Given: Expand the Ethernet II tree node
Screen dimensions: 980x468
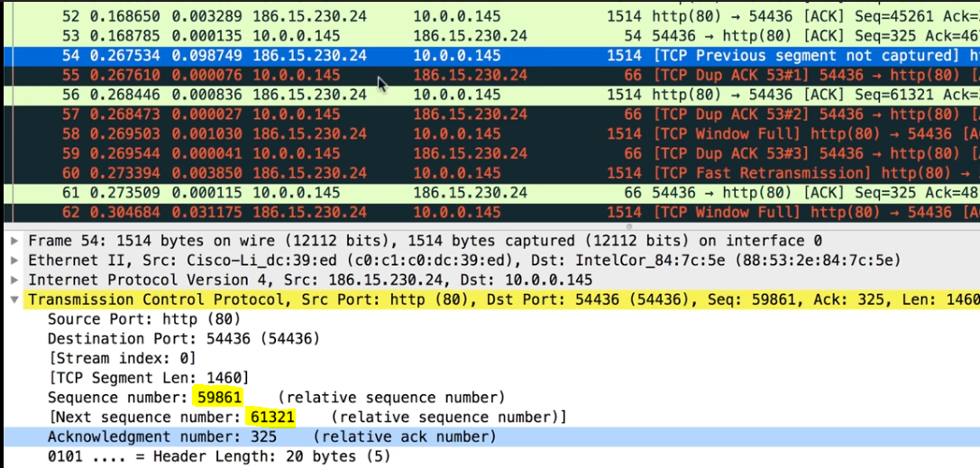Looking at the screenshot, I should [x=14, y=261].
